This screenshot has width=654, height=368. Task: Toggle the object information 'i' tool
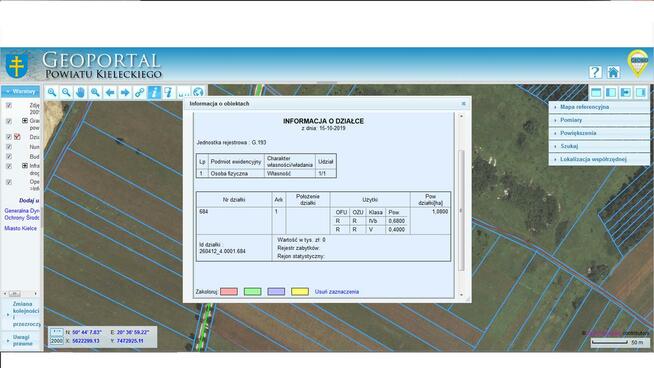(154, 92)
